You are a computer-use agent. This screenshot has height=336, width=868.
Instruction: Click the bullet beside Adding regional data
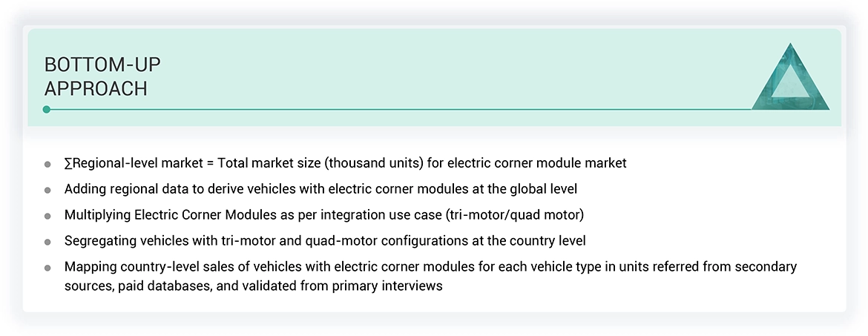click(48, 190)
